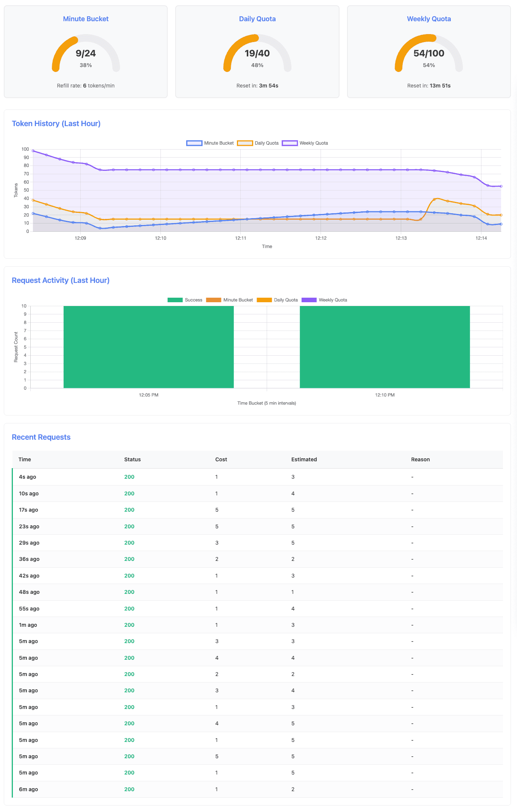Screen dimensions: 517x812
Task: Click the Status column header
Action: click(x=132, y=459)
